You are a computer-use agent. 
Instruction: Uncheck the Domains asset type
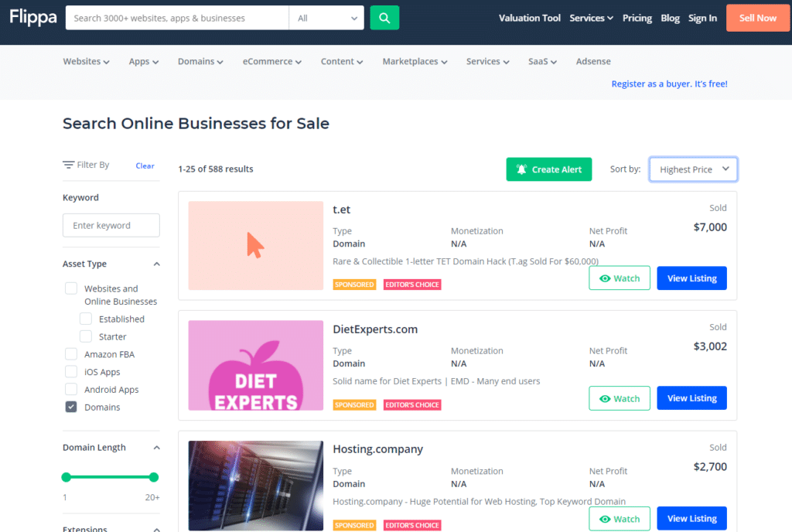click(71, 407)
